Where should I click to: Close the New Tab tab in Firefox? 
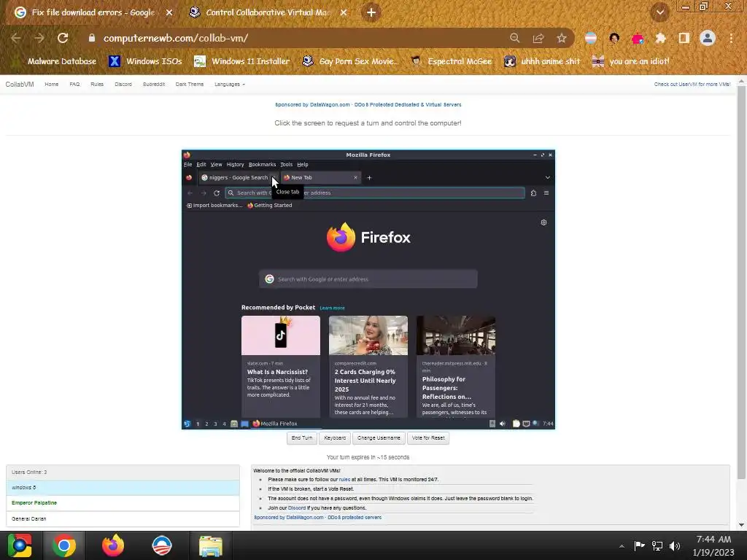click(355, 178)
